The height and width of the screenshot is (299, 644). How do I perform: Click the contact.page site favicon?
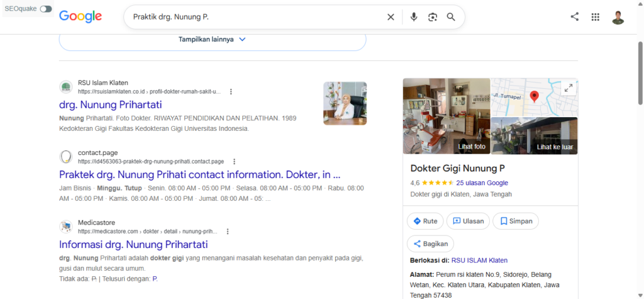[x=65, y=157]
